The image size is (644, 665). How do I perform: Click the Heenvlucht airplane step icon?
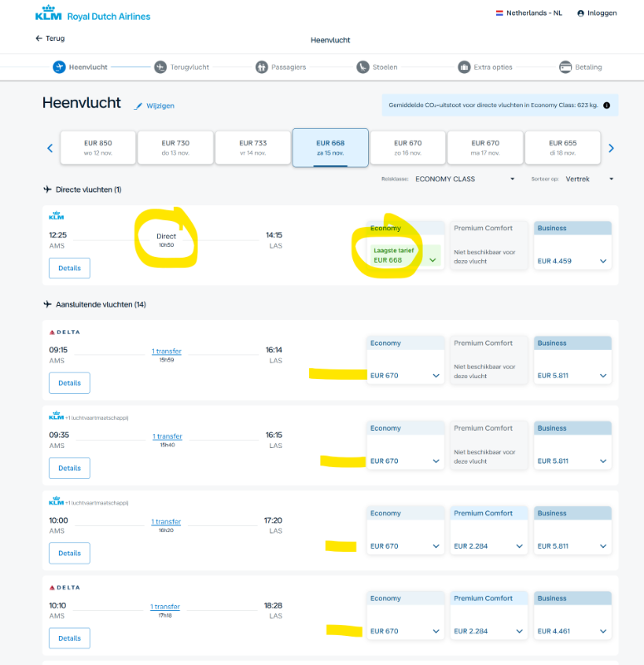pyautogui.click(x=59, y=67)
